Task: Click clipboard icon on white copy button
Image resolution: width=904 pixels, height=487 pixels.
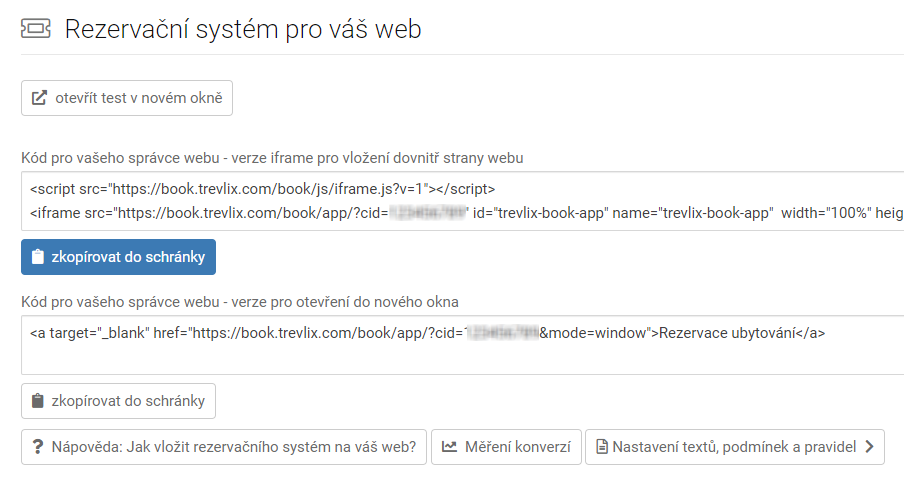Action: click(x=37, y=401)
